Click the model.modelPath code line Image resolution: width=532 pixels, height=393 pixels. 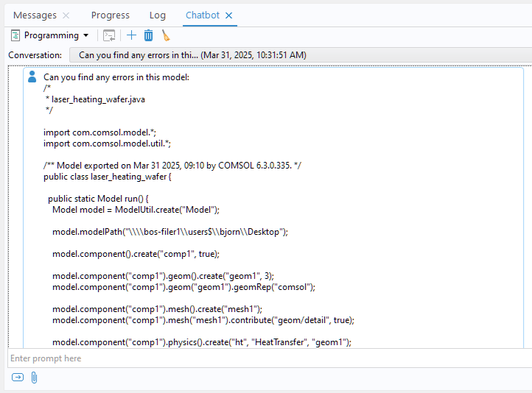[x=169, y=232]
